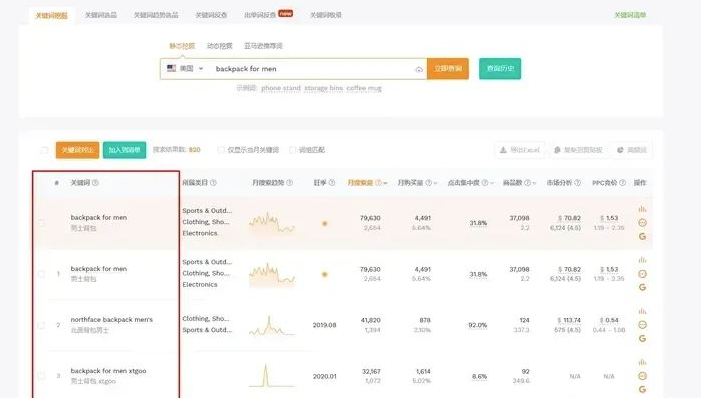Screen dimensions: 701x398
Task: Click Google G icon in row number 1
Action: [x=642, y=287]
